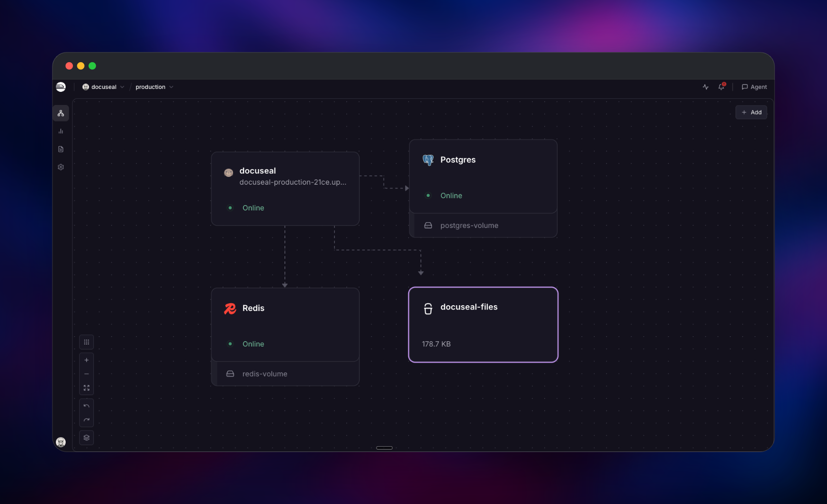
Task: Click the docuseal-files bucket icon
Action: 428,309
